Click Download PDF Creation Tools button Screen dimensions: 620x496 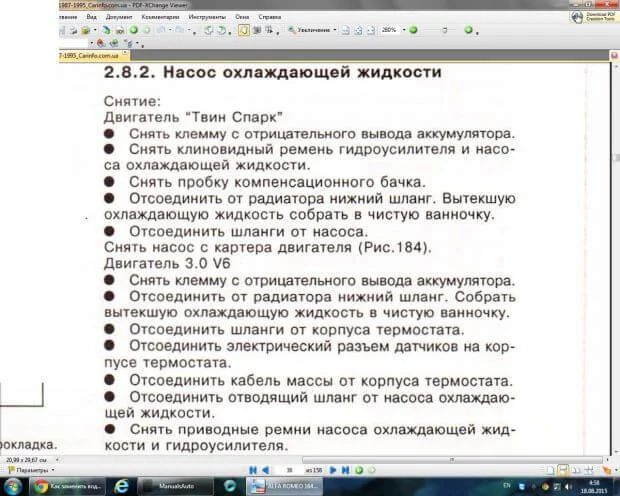594,17
